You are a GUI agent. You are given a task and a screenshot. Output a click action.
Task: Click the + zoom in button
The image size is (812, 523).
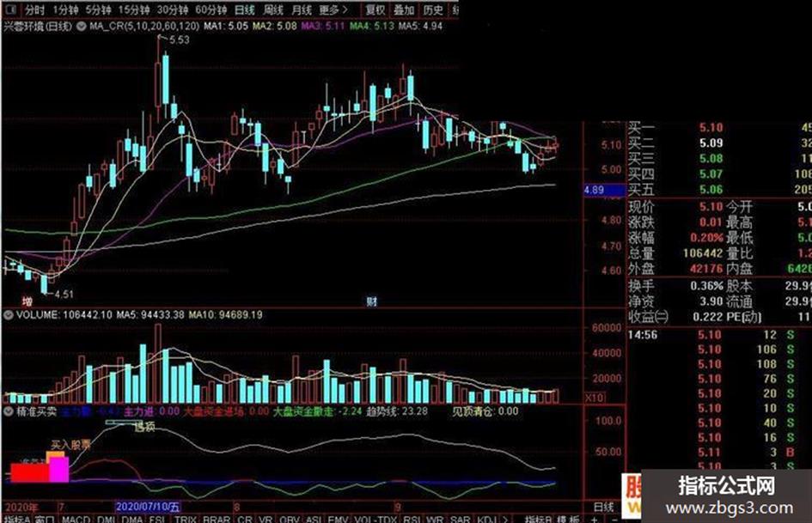pyautogui.click(x=594, y=519)
